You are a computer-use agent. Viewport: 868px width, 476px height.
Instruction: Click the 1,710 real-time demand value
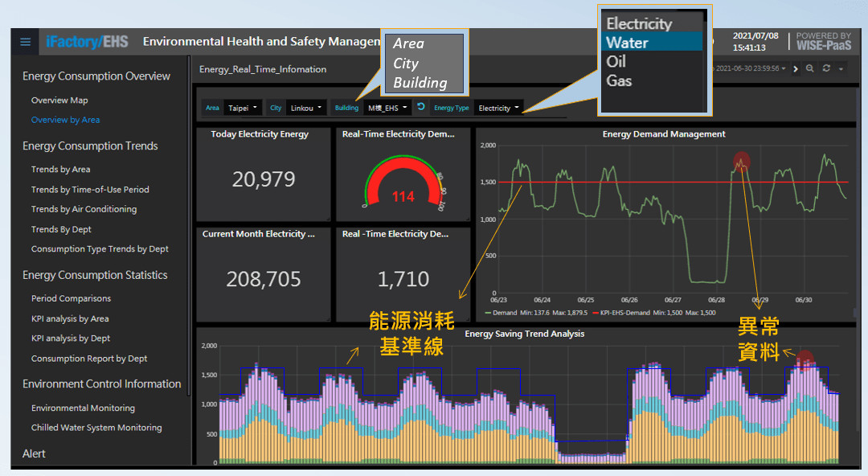coord(403,279)
